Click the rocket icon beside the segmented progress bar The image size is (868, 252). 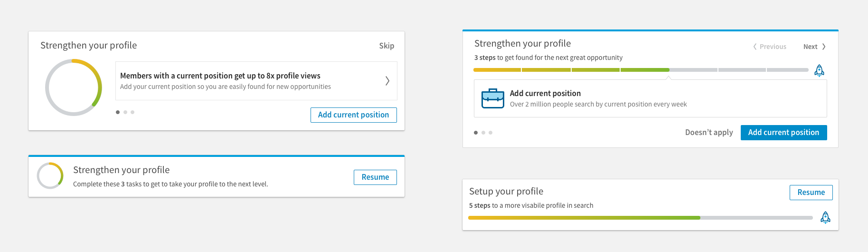pos(819,70)
